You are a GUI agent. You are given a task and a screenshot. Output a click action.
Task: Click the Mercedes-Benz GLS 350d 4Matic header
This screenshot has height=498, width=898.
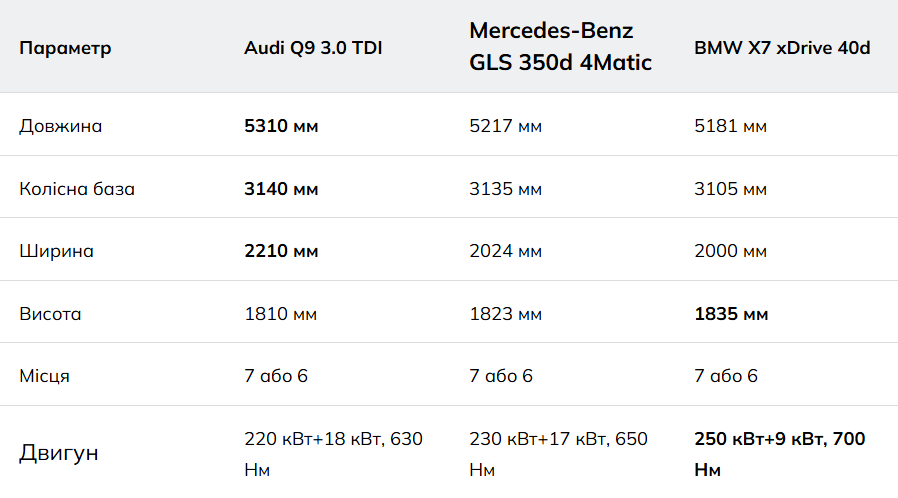[561, 46]
